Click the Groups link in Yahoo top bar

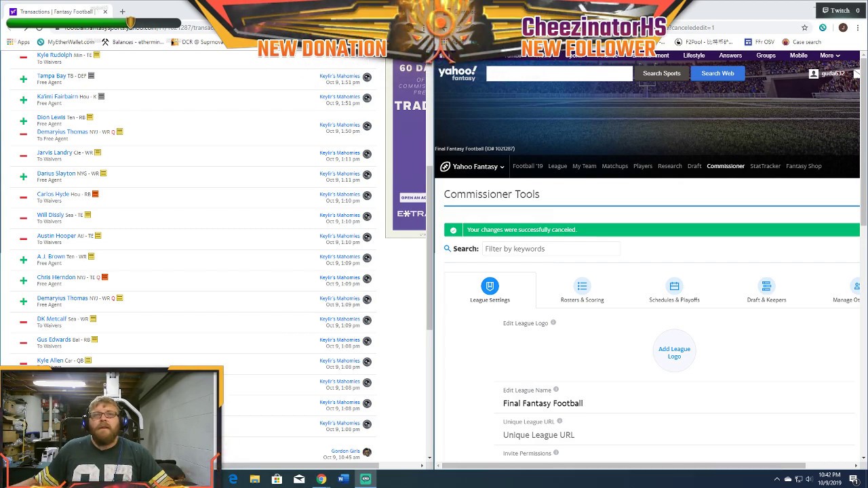pyautogui.click(x=766, y=56)
